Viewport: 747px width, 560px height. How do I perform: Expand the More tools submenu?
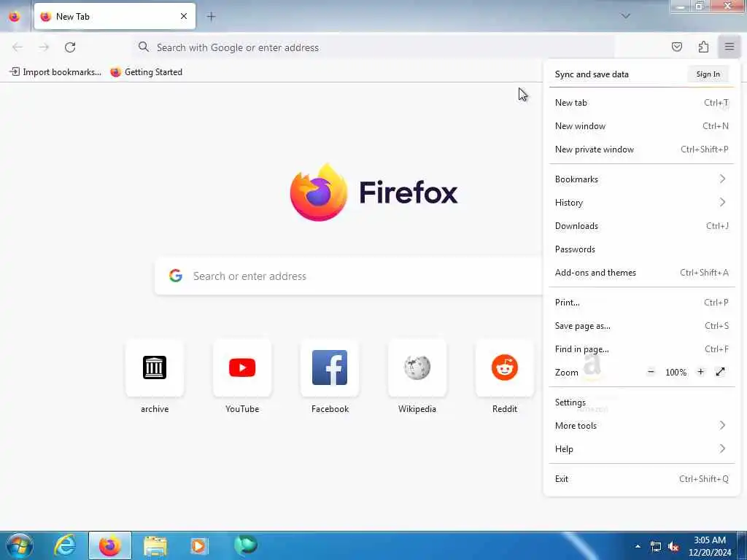click(x=641, y=426)
